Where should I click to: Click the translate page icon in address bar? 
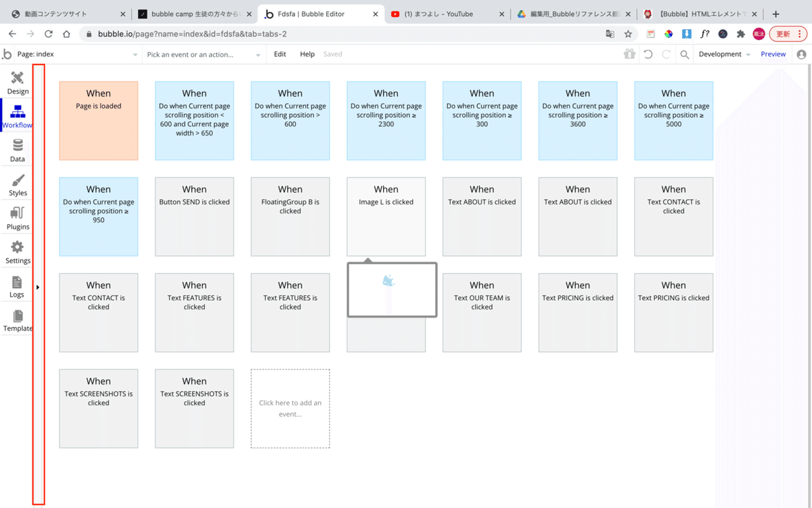(610, 34)
